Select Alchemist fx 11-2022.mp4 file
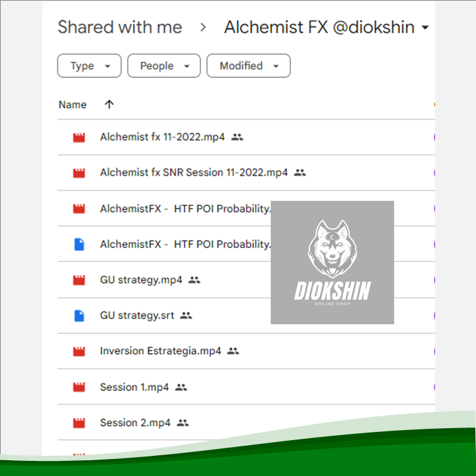This screenshot has width=476, height=476. point(162,137)
